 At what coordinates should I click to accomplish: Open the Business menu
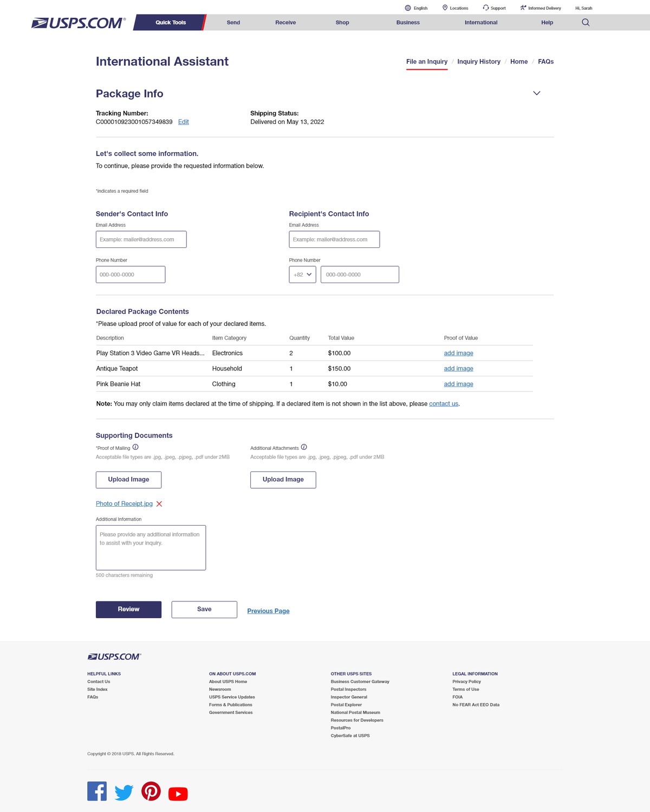pos(408,22)
